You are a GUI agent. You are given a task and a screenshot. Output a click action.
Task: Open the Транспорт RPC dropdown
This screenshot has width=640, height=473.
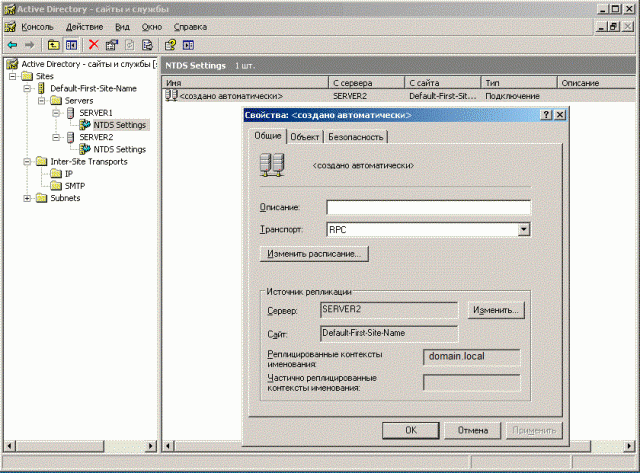tap(524, 229)
